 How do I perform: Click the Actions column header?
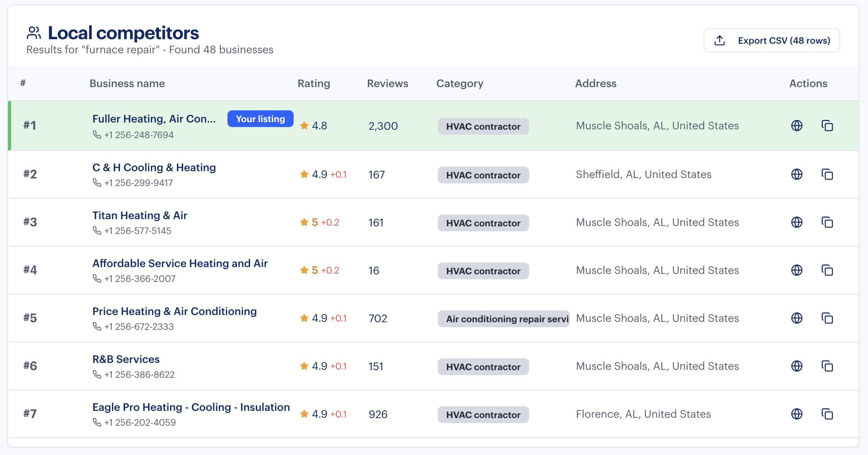pyautogui.click(x=808, y=83)
